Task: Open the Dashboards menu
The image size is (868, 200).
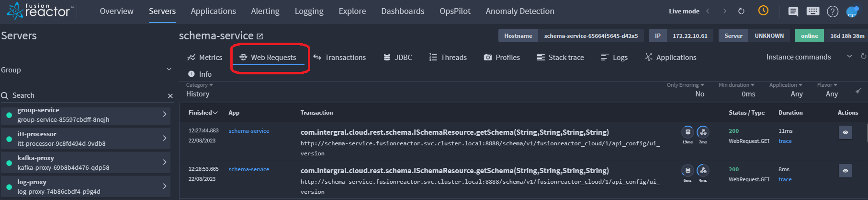Action: coord(403,11)
